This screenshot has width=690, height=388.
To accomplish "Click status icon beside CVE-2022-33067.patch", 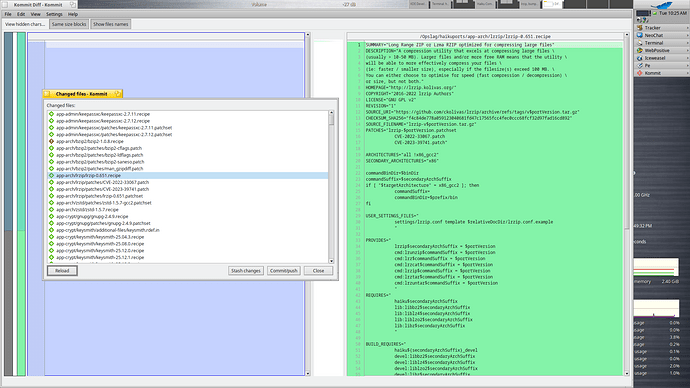I will [x=51, y=182].
